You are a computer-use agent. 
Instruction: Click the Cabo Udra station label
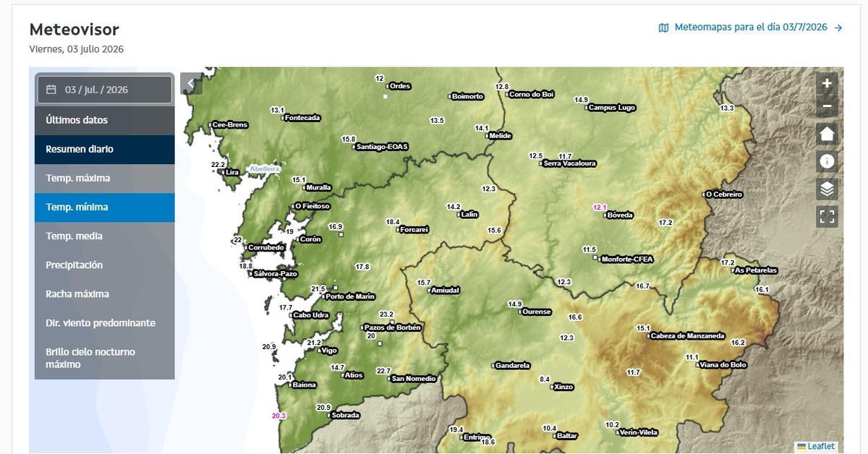point(310,314)
